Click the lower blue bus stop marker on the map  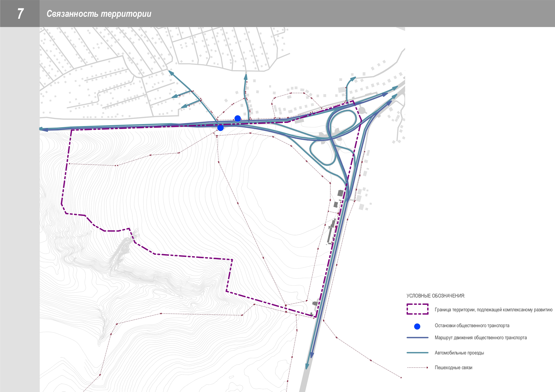click(x=220, y=128)
